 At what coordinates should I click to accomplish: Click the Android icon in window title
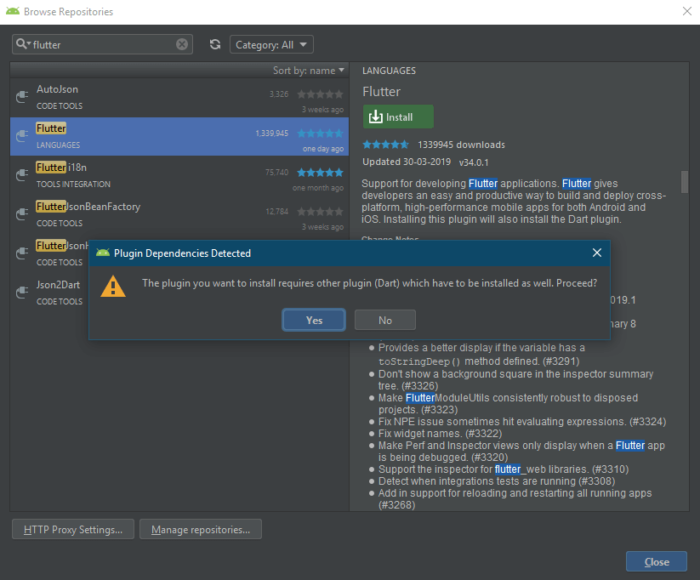pyautogui.click(x=12, y=11)
